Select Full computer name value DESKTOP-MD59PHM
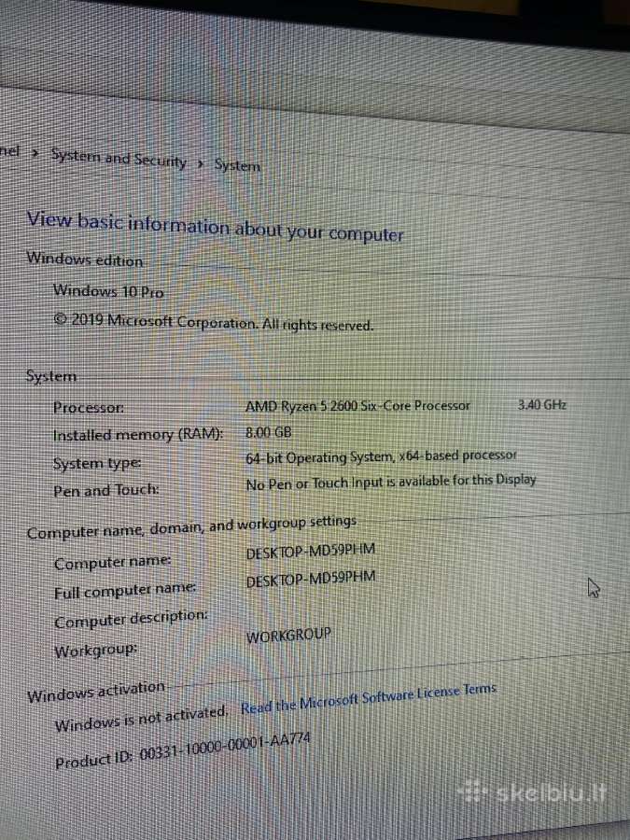630x840 pixels. coord(311,579)
